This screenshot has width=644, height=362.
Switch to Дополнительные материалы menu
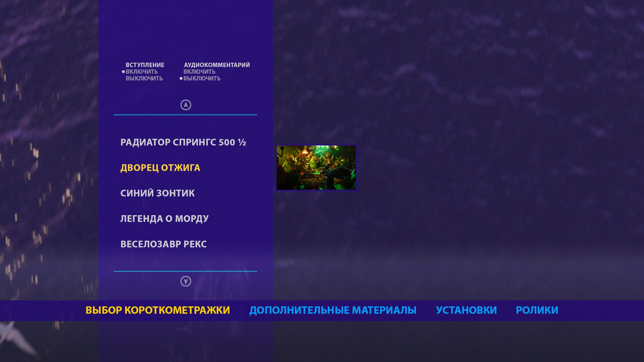pyautogui.click(x=333, y=310)
